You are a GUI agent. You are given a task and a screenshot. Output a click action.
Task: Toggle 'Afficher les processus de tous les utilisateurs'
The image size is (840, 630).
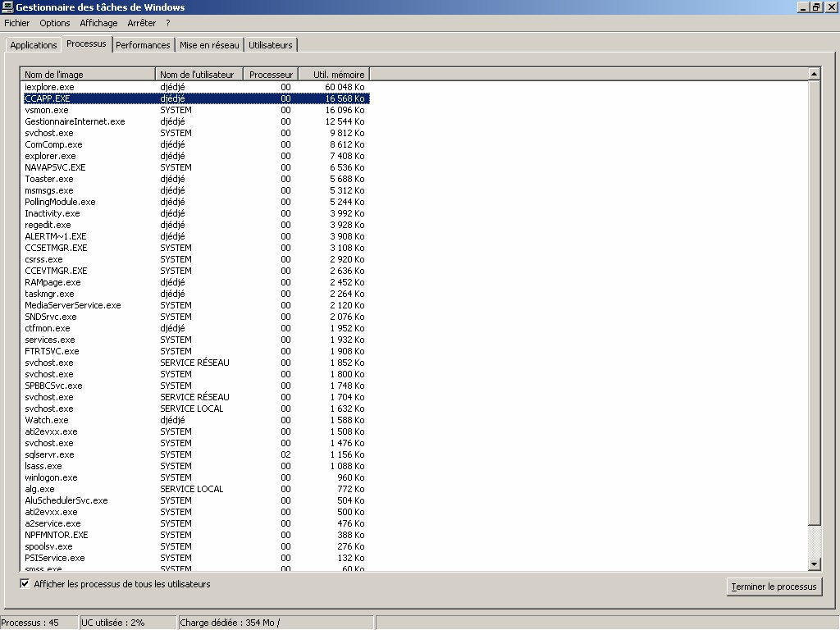click(x=25, y=584)
